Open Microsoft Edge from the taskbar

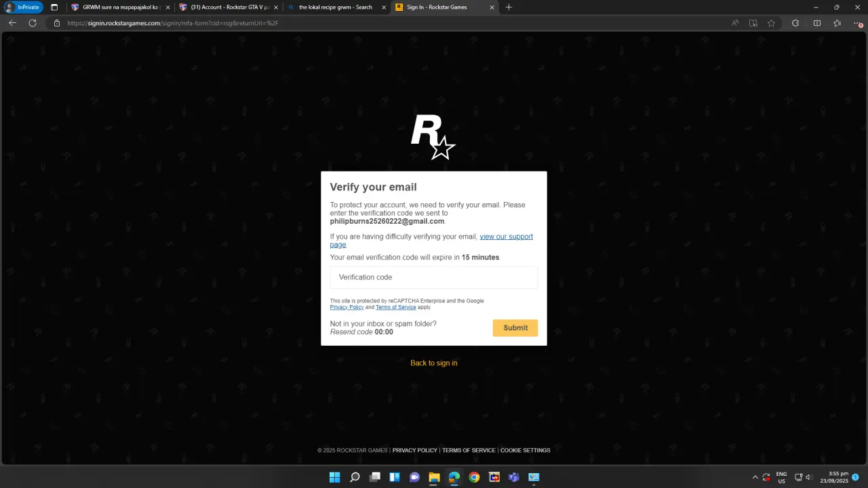454,477
